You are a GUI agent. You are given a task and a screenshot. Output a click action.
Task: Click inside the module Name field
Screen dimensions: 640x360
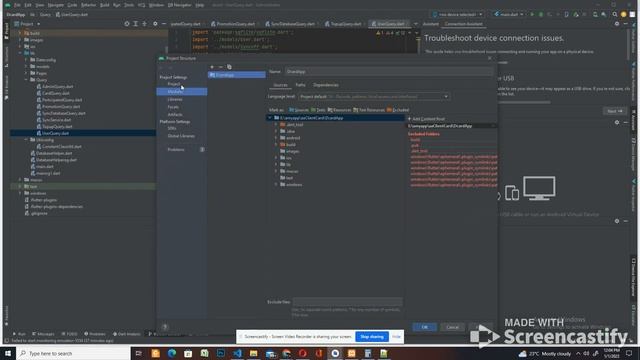click(x=389, y=71)
